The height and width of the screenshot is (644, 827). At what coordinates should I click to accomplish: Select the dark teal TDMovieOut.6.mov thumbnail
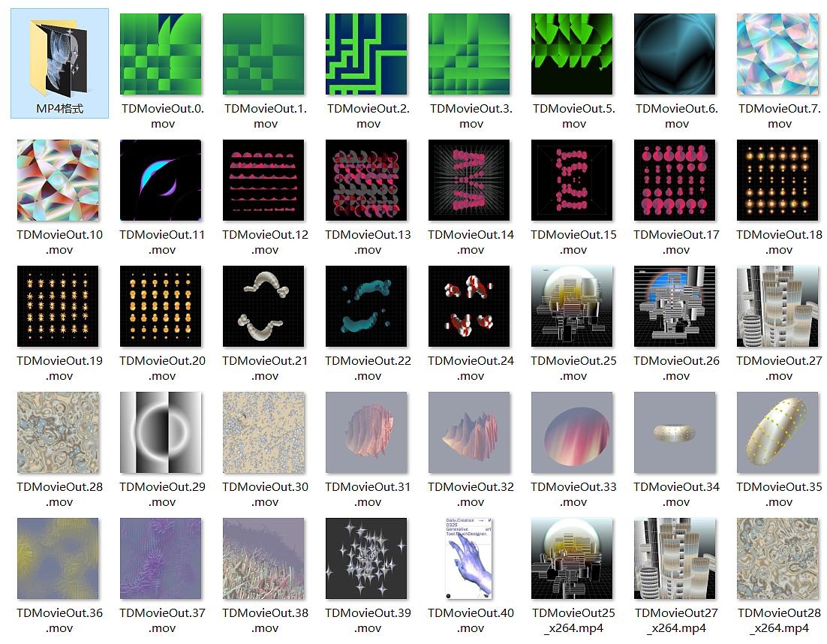675,54
